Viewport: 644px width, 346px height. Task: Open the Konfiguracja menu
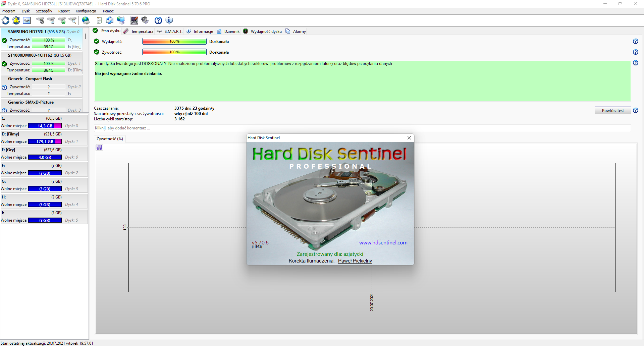86,11
